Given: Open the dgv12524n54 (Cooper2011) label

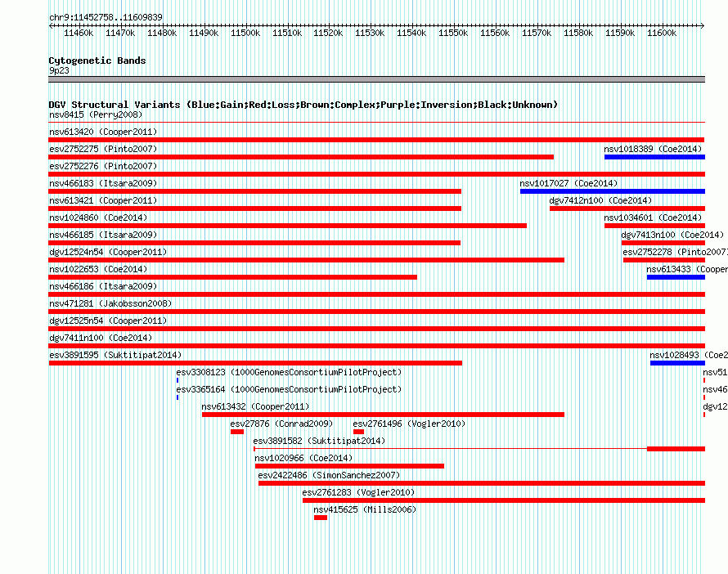Looking at the screenshot, I should 108,252.
